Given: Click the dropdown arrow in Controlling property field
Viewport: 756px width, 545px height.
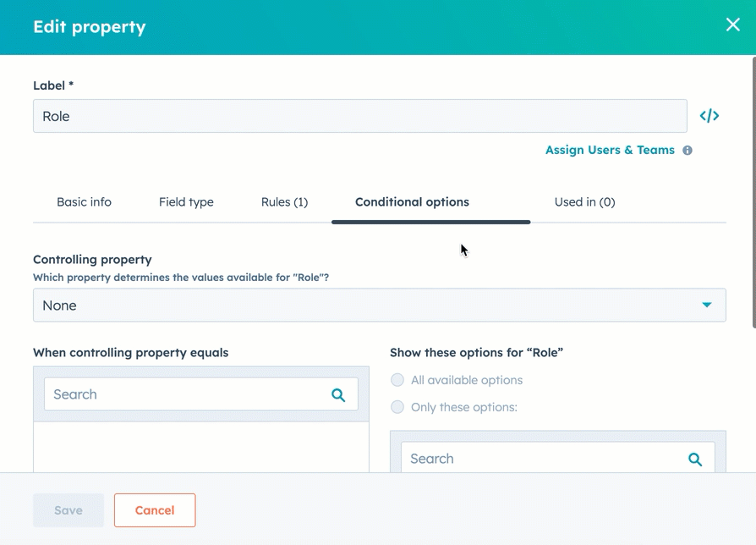Looking at the screenshot, I should (x=707, y=306).
